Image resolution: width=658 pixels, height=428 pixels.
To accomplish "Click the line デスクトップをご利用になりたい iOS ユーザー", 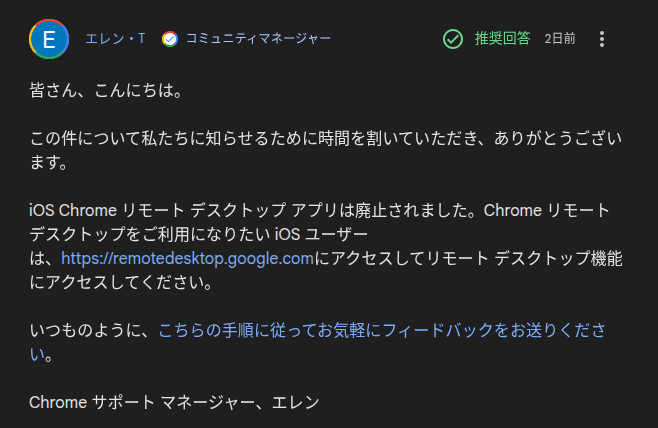I will pyautogui.click(x=198, y=234).
